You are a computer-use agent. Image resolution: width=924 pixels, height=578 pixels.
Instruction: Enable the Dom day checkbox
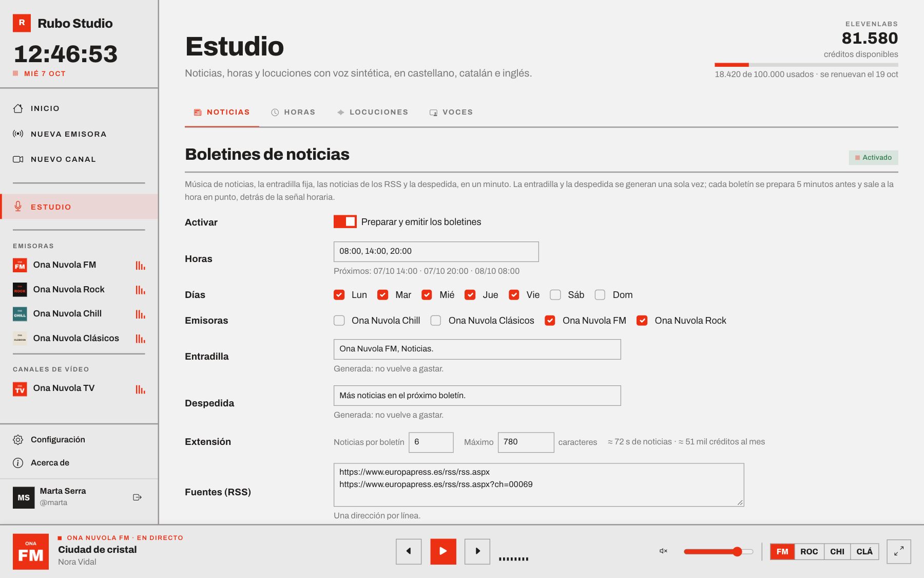(x=600, y=295)
